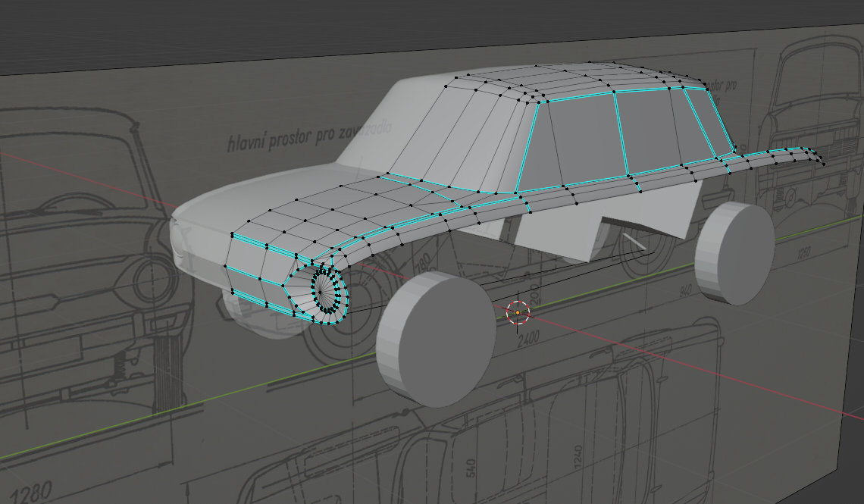Click the 3D cursor crosshair in viewport

[518, 312]
